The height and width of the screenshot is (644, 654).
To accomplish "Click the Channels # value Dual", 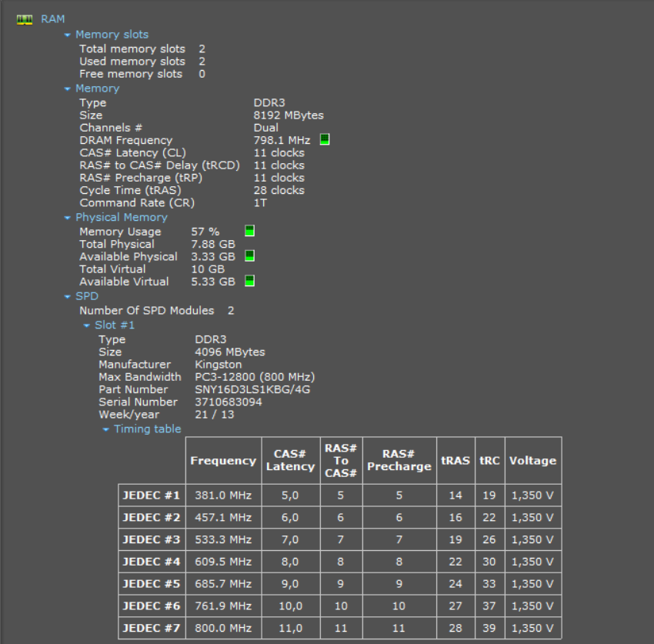I will coord(265,128).
